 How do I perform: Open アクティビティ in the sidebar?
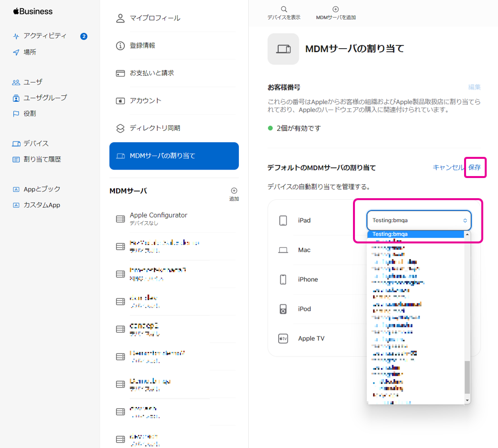click(x=45, y=36)
